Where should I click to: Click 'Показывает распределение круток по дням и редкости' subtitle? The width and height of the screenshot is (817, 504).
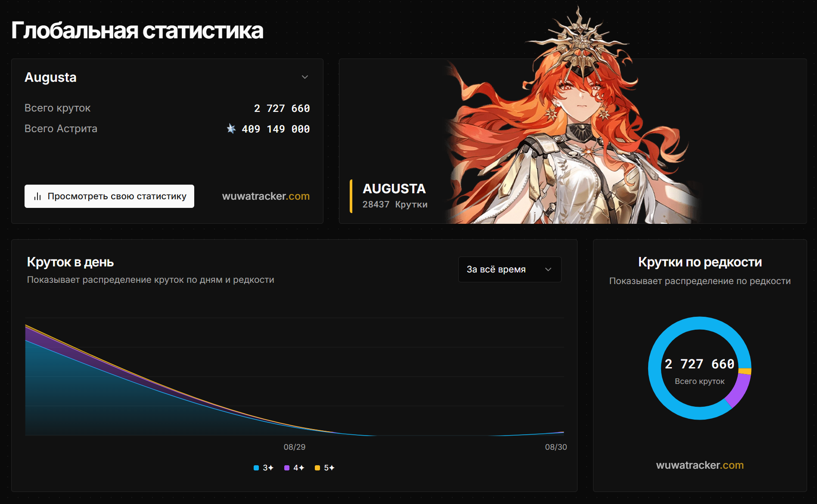coord(150,280)
